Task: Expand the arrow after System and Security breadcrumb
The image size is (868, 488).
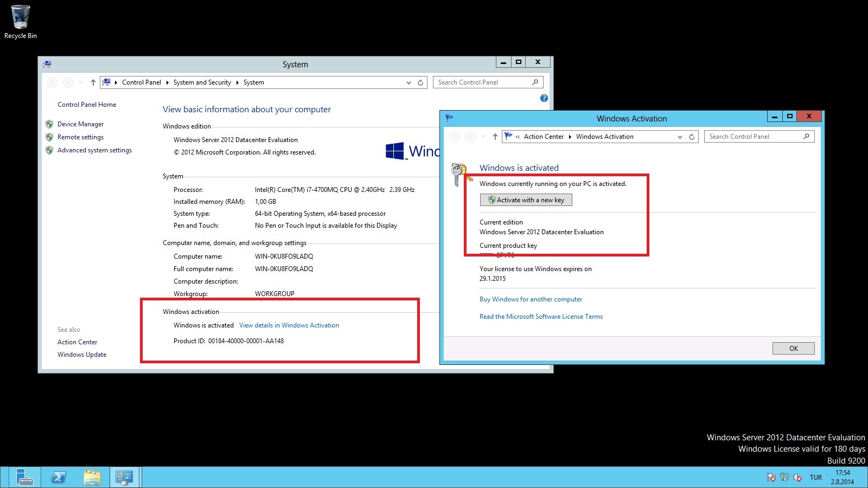Action: click(237, 82)
